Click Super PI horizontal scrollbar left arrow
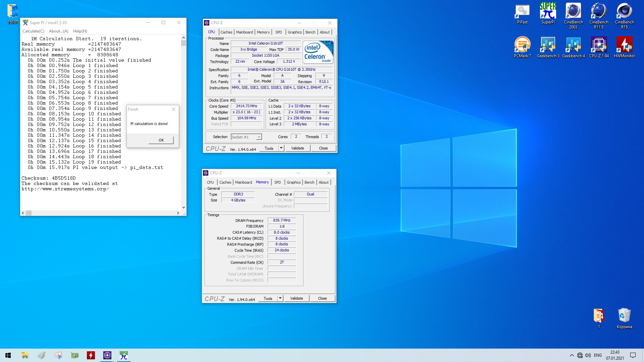This screenshot has width=644, height=362. click(x=23, y=213)
